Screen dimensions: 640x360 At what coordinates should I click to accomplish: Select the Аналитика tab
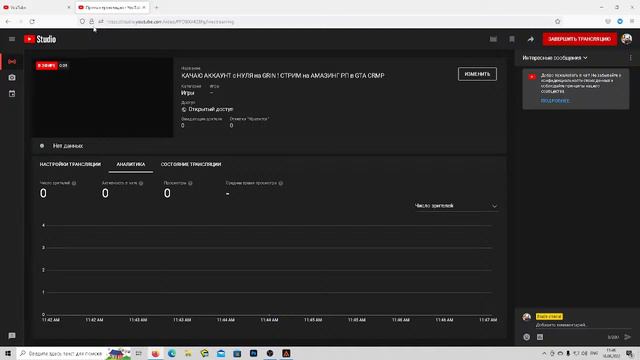pyautogui.click(x=131, y=164)
